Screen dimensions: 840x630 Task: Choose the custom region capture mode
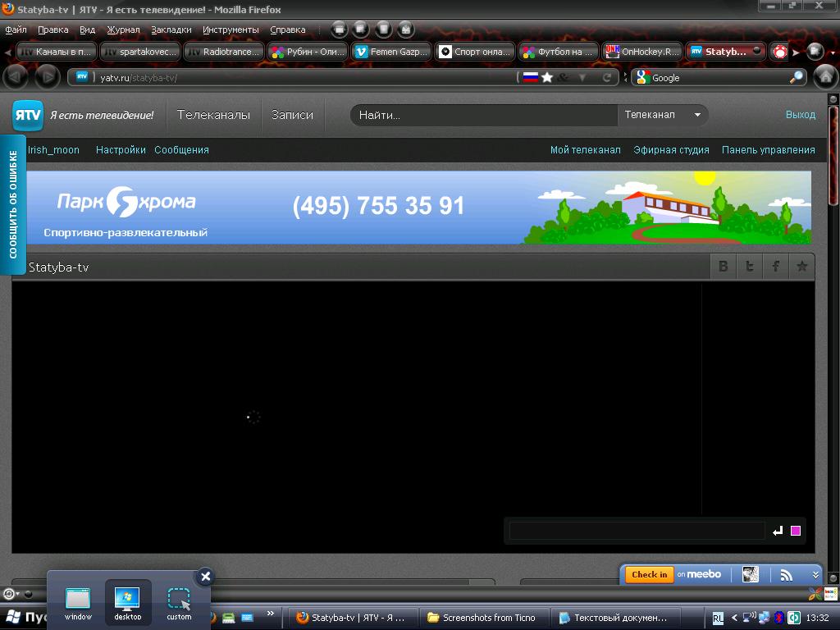pos(179,603)
